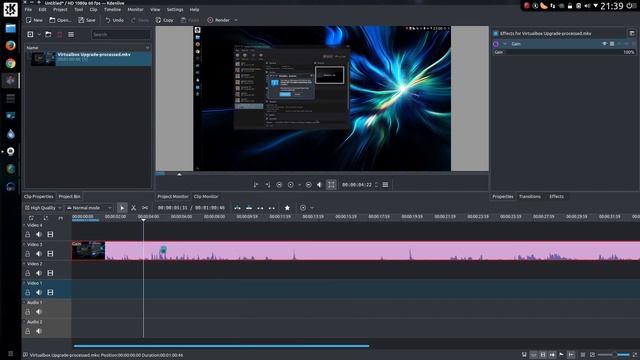Click the extract timeline zone icon
This screenshot has height=360, width=640.
260,208
